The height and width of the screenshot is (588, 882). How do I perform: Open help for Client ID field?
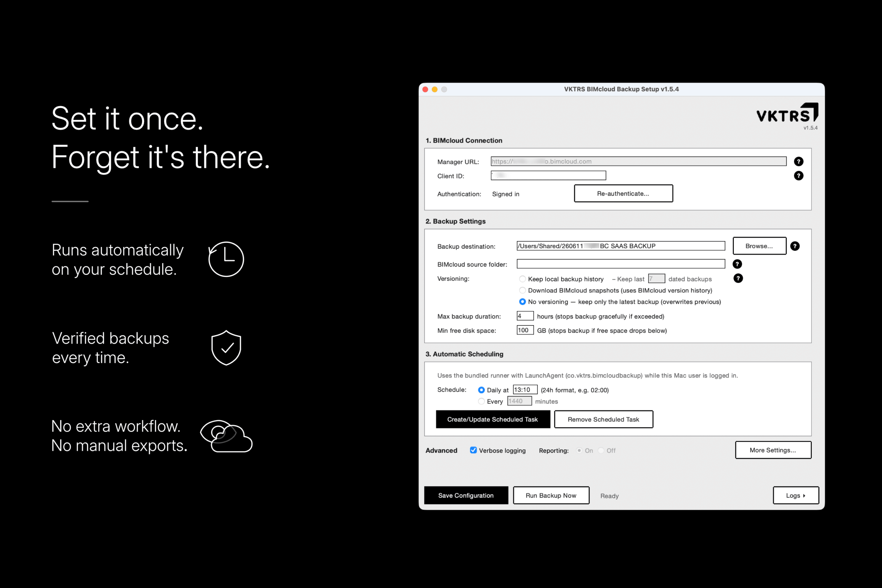pos(798,176)
